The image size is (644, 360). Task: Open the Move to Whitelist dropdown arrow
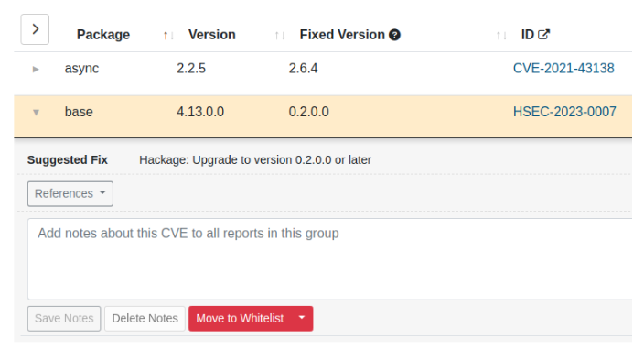click(302, 318)
